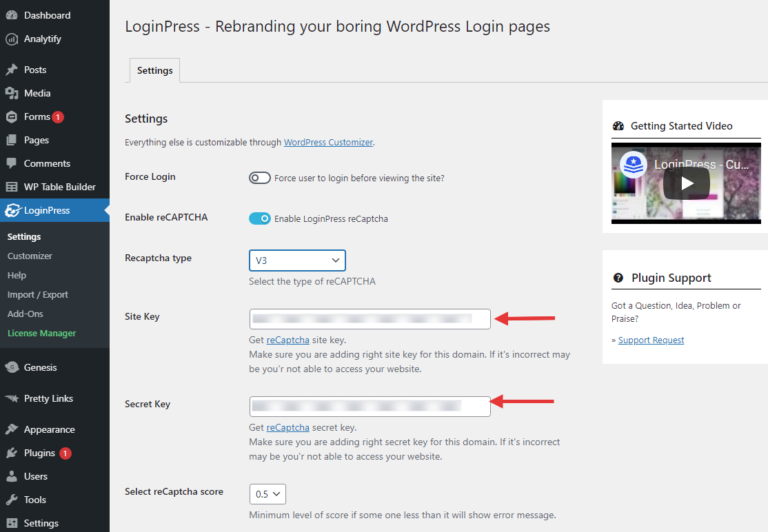The image size is (768, 532).
Task: Follow the WordPress Customizer link
Action: [328, 142]
